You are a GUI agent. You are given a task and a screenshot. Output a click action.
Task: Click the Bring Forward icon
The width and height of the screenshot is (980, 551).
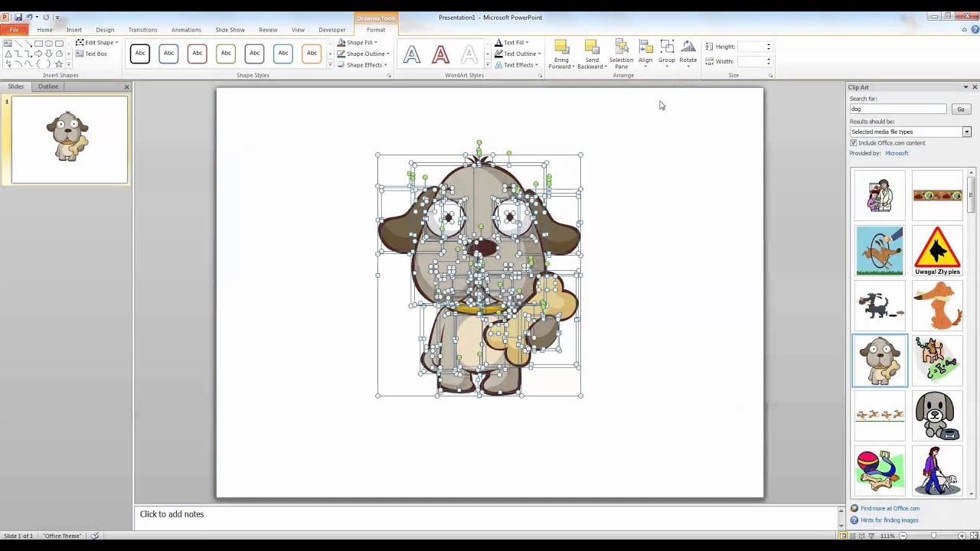560,46
